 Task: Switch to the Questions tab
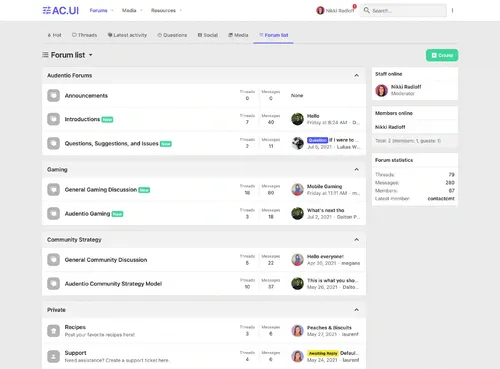tap(172, 35)
